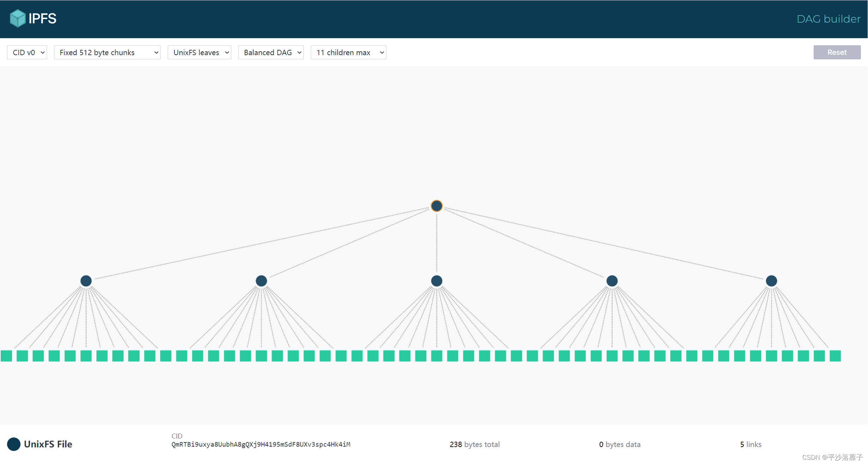This screenshot has width=868, height=464.
Task: Open the Fixed 512 byte chunks dropdown
Action: pyautogui.click(x=107, y=52)
